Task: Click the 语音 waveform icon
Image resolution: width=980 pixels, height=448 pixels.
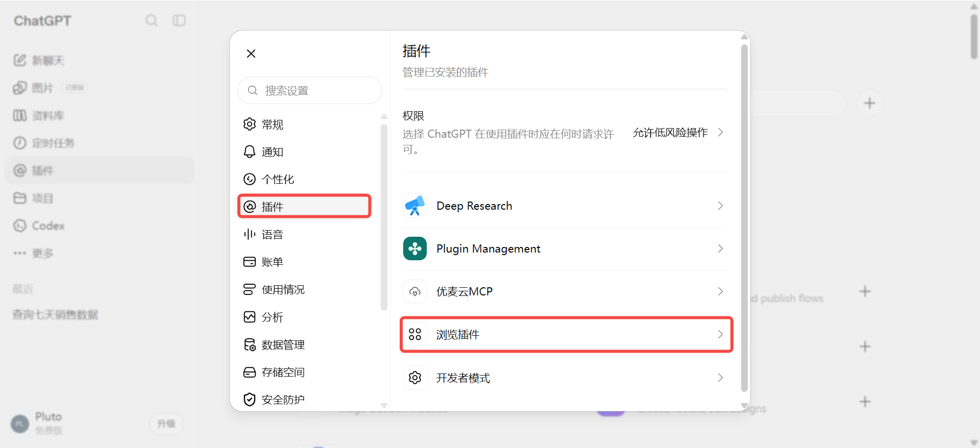Action: pos(250,234)
